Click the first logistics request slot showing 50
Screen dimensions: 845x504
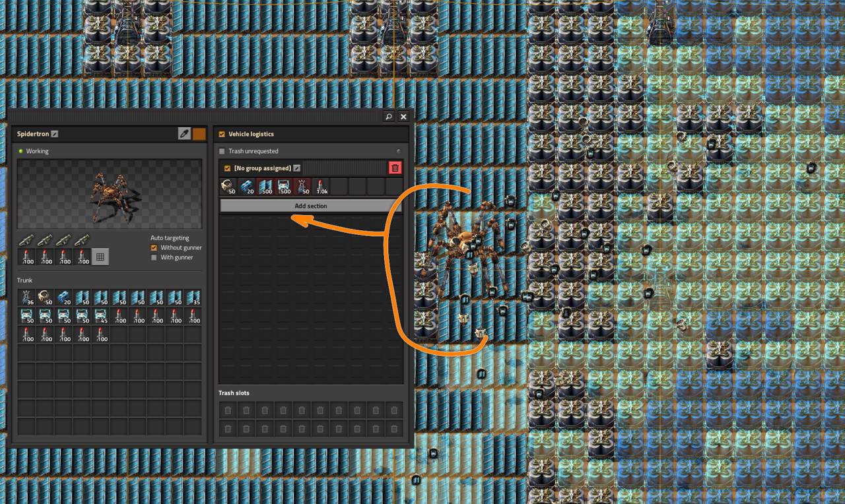point(228,187)
